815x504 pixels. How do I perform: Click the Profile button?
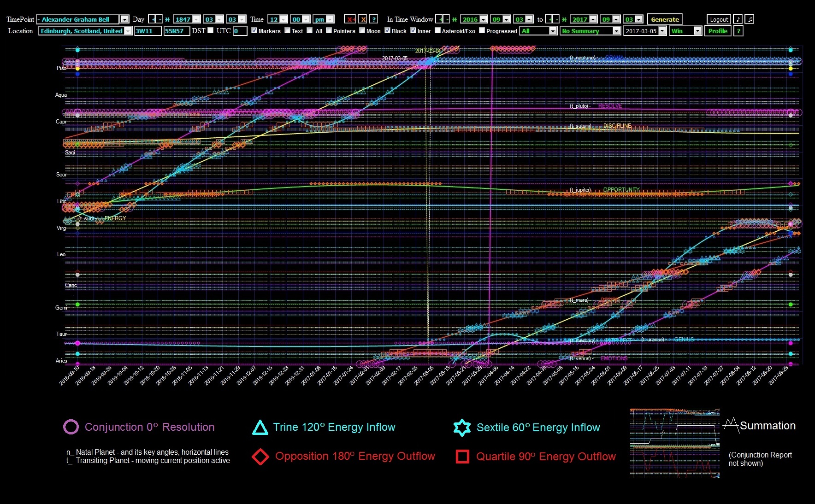point(718,31)
